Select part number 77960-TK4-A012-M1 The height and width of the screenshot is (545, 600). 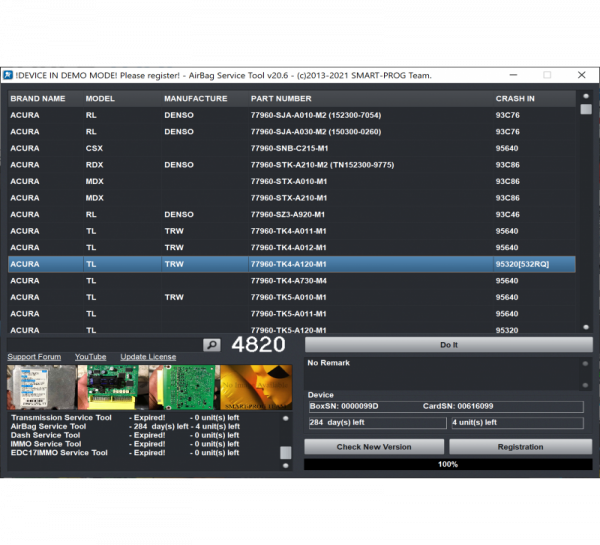pyautogui.click(x=289, y=248)
